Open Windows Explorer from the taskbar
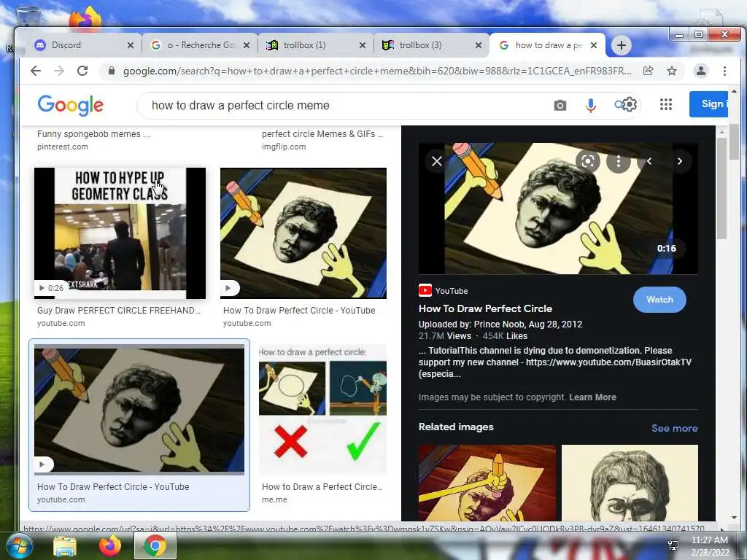747x560 pixels. (65, 546)
